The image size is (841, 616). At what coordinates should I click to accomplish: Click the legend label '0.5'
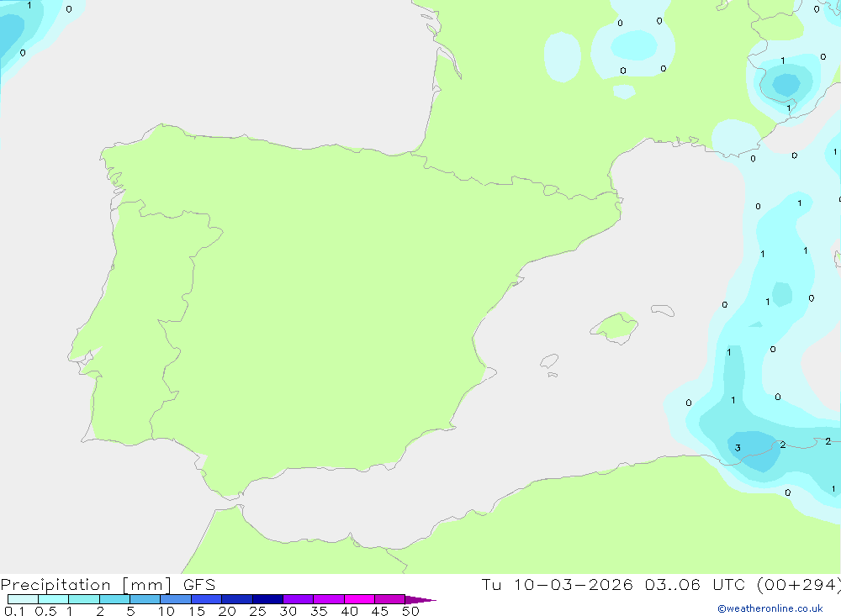click(45, 611)
